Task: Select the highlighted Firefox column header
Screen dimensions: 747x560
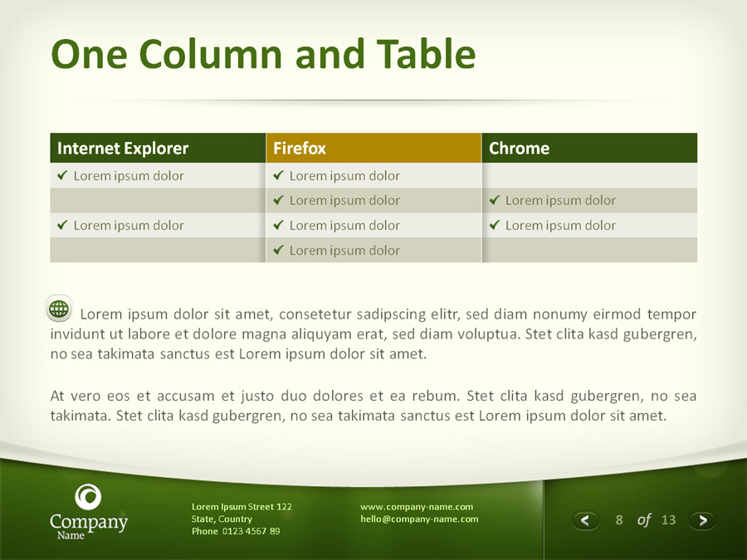Action: 373,149
